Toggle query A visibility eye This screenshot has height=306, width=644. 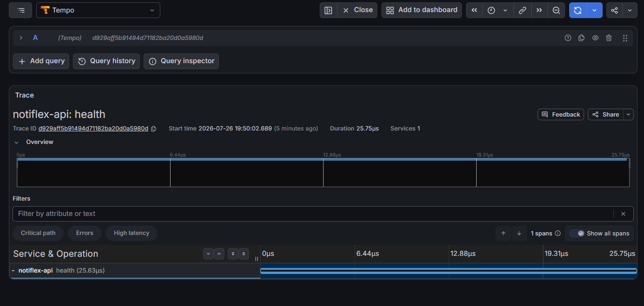click(x=595, y=38)
